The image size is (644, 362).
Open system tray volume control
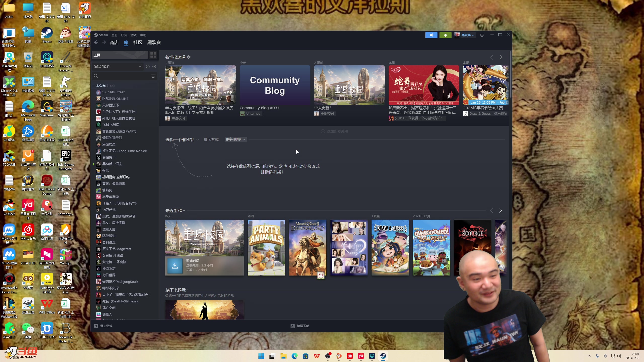pyautogui.click(x=619, y=356)
